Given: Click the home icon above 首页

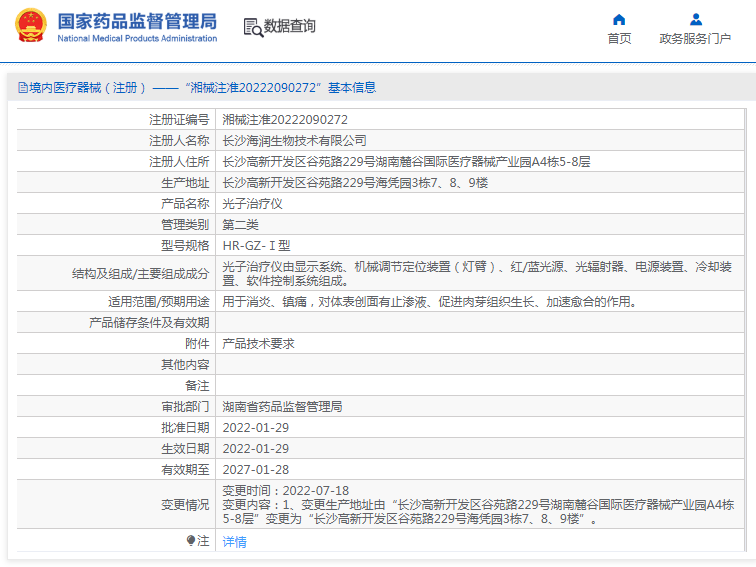Looking at the screenshot, I should point(619,19).
